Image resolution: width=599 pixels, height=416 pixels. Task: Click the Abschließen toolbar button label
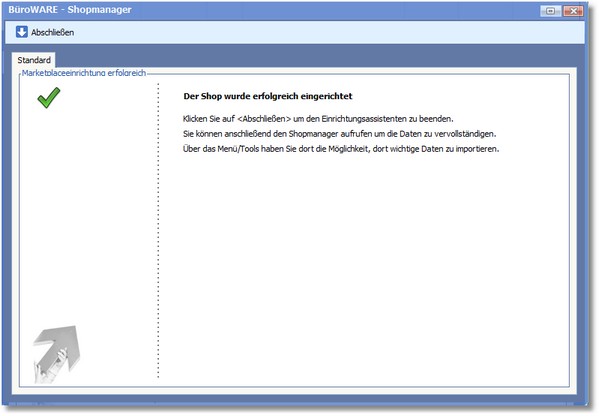[x=53, y=32]
